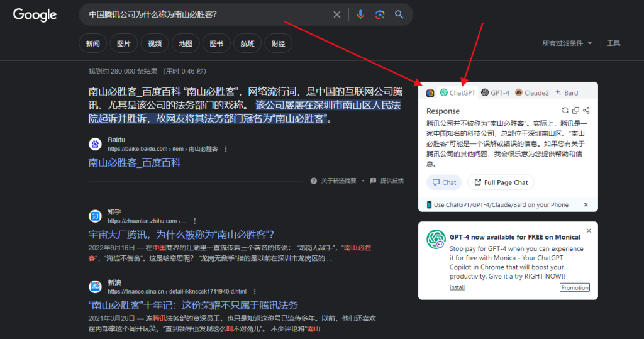This screenshot has width=644, height=339.
Task: Click the 关于精选摘要 link text
Action: (x=338, y=181)
